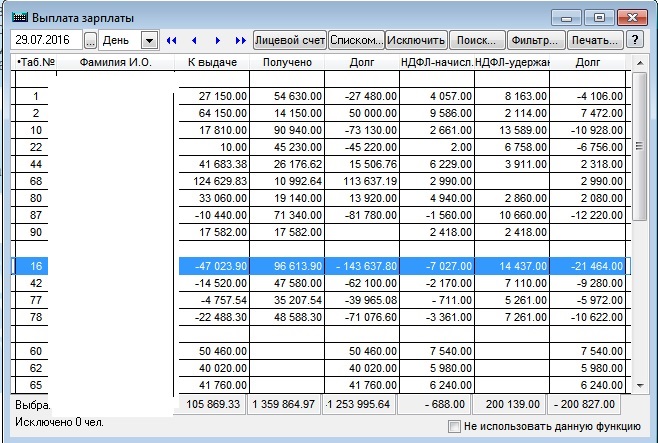Open help with question mark button
Image resolution: width=658 pixels, height=443 pixels.
pos(634,41)
